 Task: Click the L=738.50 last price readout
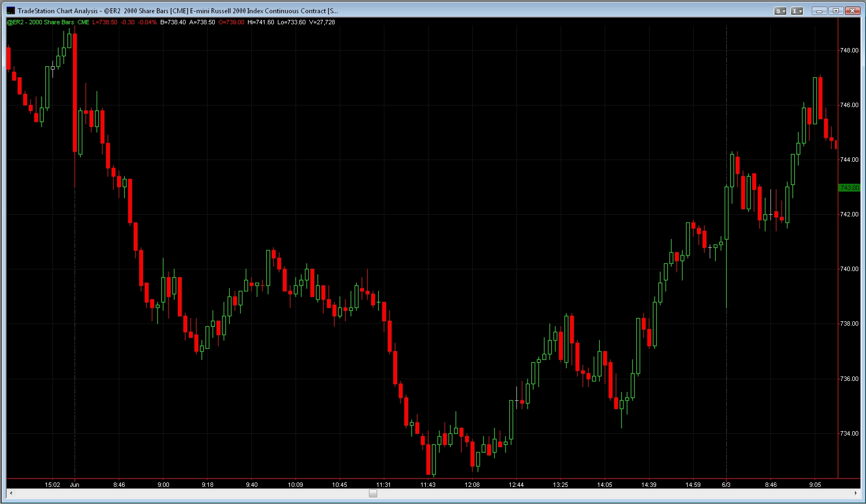click(104, 22)
